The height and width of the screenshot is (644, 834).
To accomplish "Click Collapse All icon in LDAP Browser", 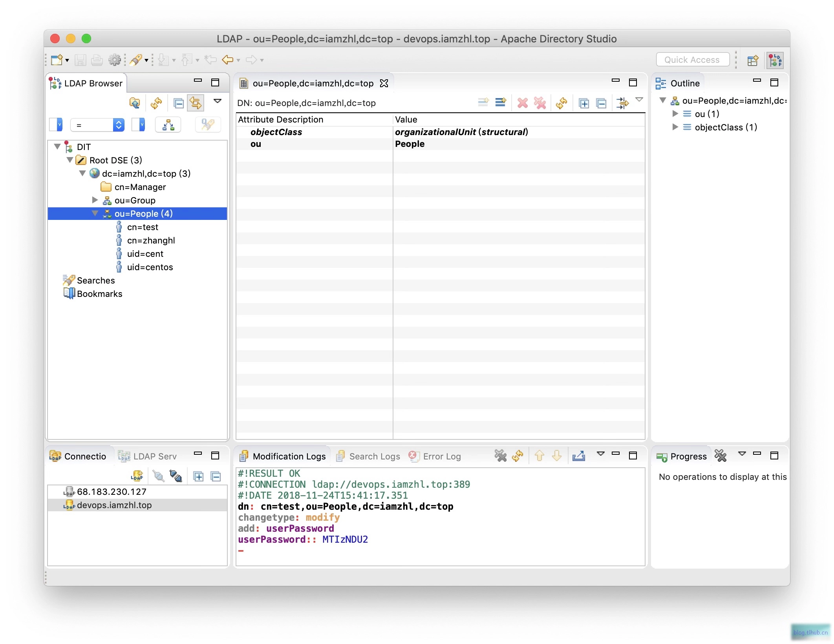I will [x=179, y=103].
